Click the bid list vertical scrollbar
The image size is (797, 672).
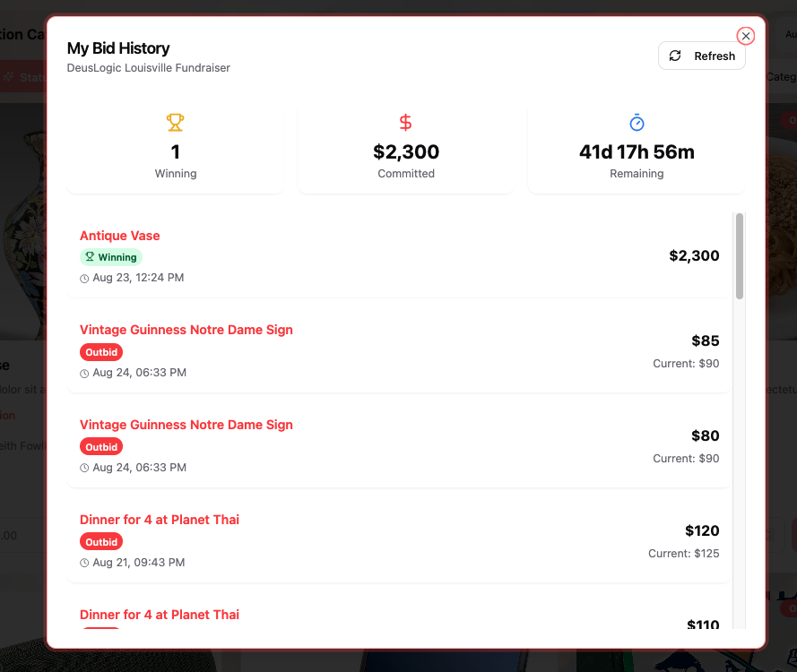[x=740, y=256]
